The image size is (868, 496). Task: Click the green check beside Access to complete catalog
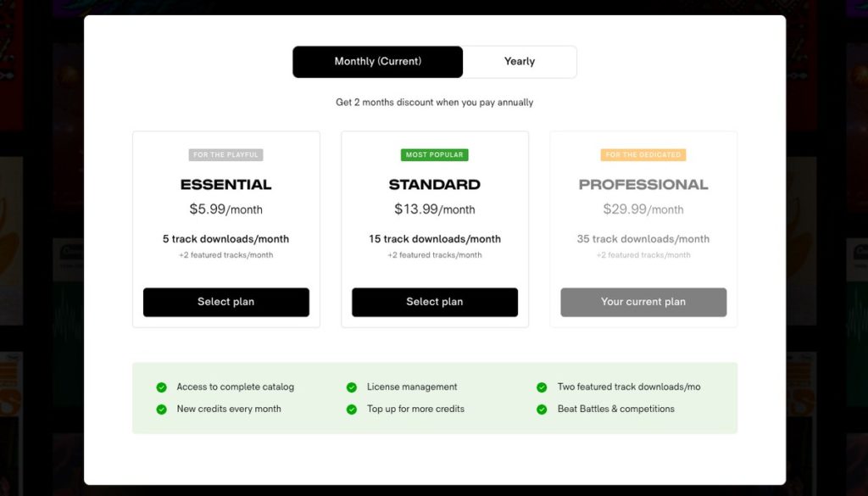[x=160, y=387]
